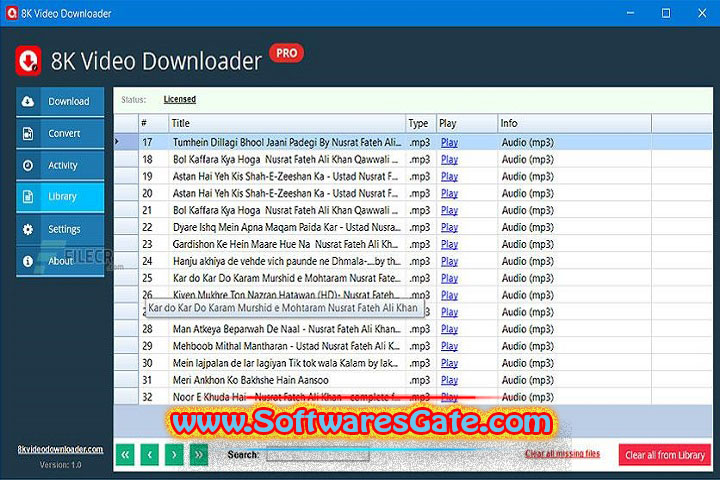Open the About tab label
The height and width of the screenshot is (480, 720).
(x=61, y=261)
